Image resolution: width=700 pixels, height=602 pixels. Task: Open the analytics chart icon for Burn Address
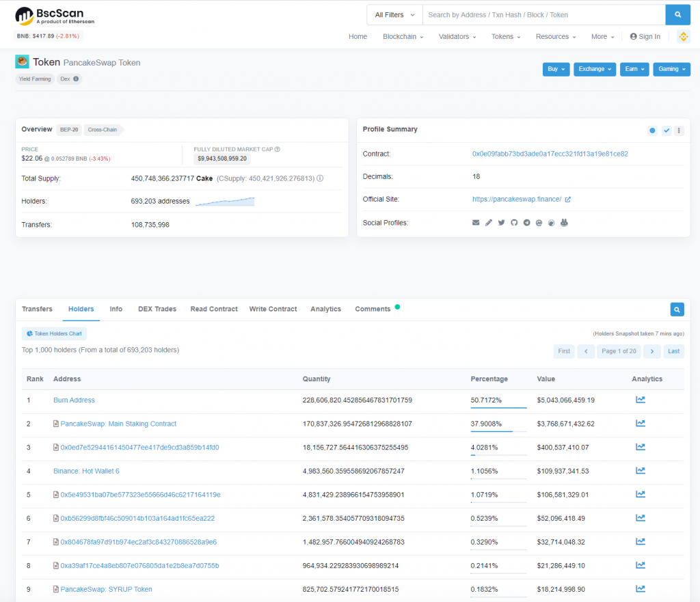click(x=641, y=399)
